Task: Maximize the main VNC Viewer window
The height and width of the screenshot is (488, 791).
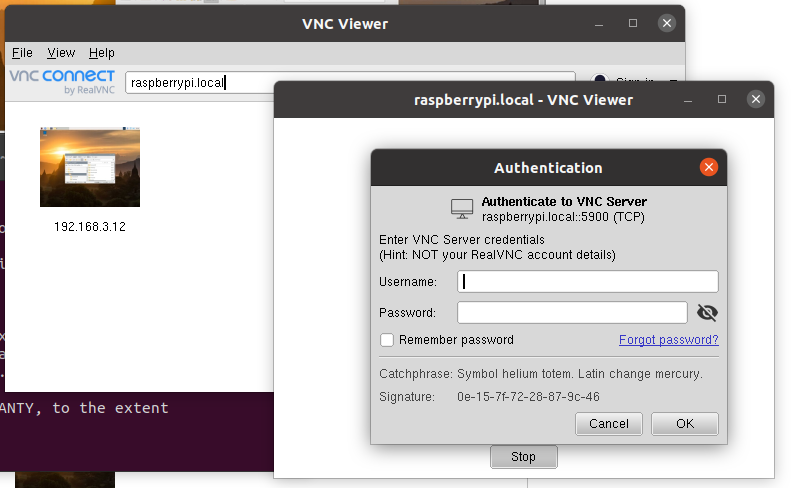Action: pyautogui.click(x=633, y=23)
